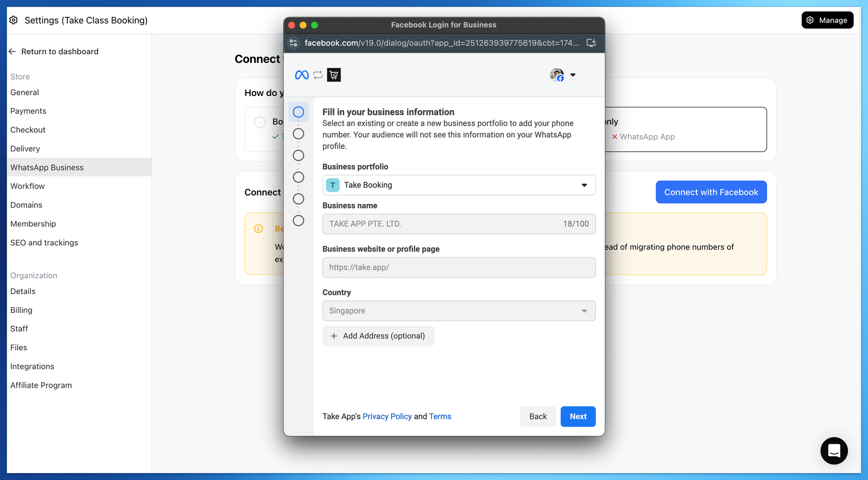This screenshot has height=480, width=868.
Task: Click the settings gear icon beside Settings title
Action: (x=14, y=20)
